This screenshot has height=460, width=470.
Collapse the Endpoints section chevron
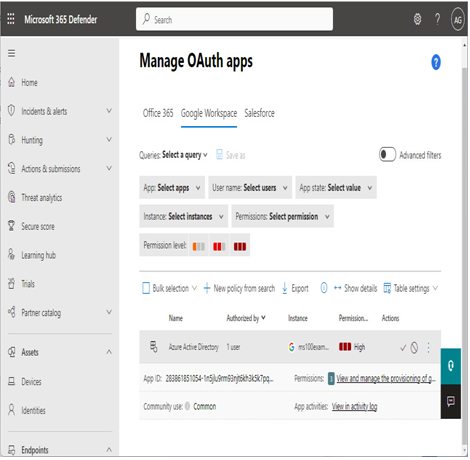pyautogui.click(x=109, y=449)
